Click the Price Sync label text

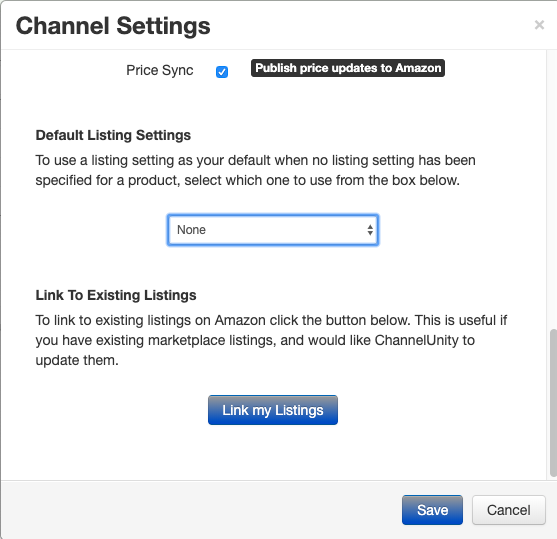159,70
